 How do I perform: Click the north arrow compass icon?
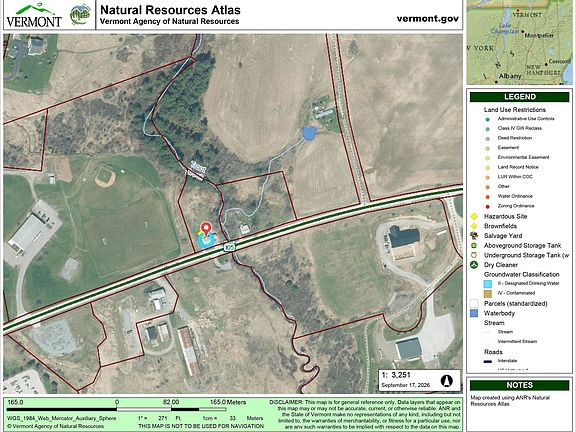(x=446, y=380)
